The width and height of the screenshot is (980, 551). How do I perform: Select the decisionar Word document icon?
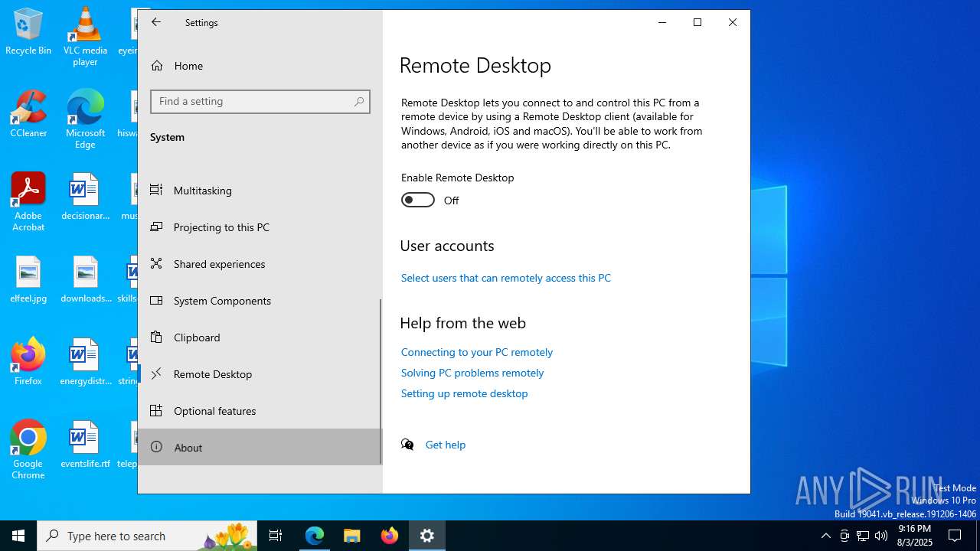click(85, 197)
